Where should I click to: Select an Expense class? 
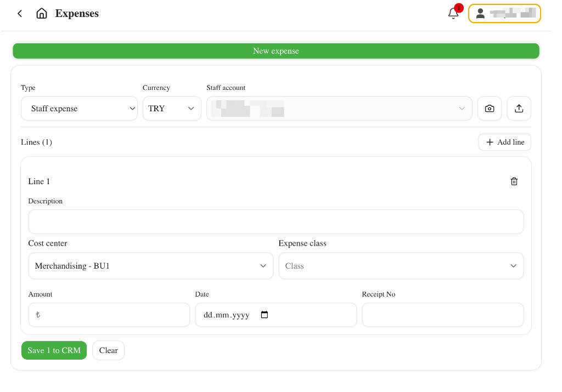(401, 266)
